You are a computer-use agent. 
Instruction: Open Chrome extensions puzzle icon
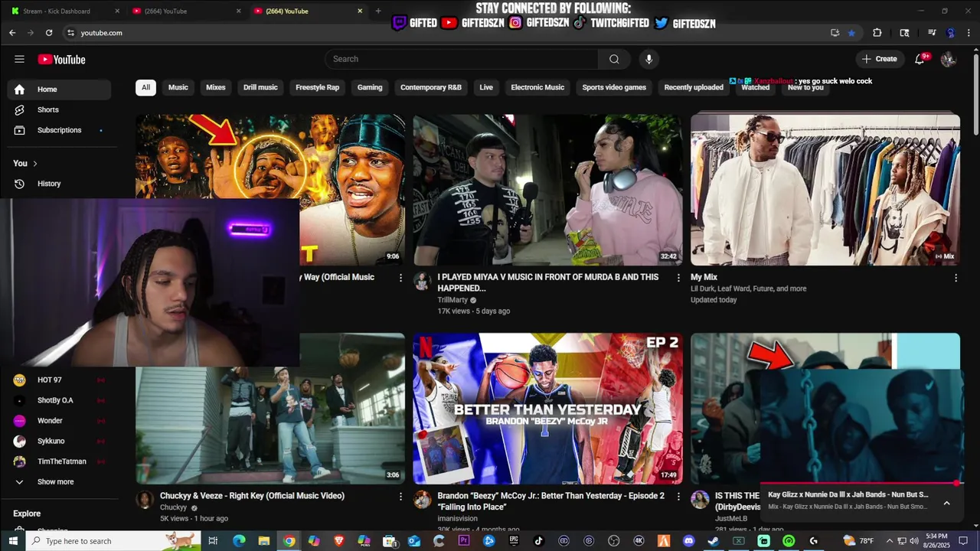click(x=877, y=33)
